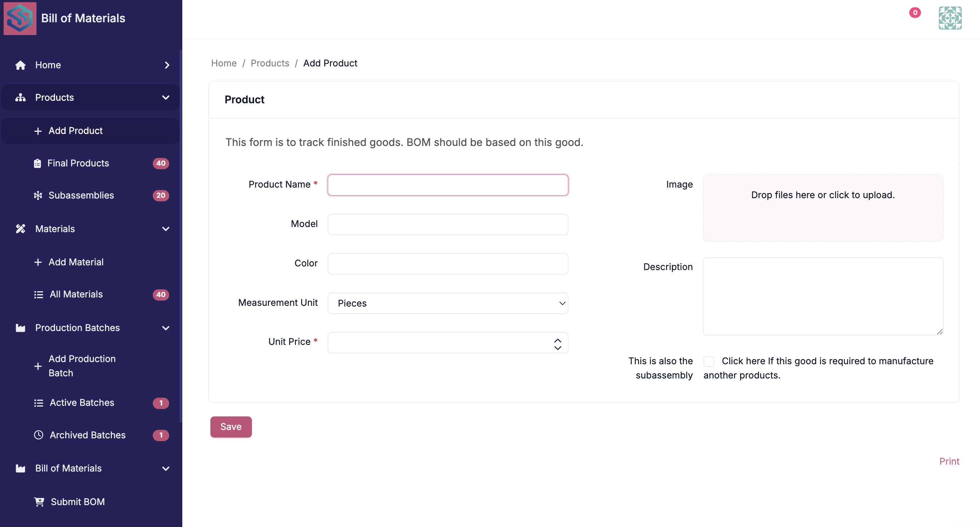
Task: Open the user avatar in top bar
Action: pos(950,18)
